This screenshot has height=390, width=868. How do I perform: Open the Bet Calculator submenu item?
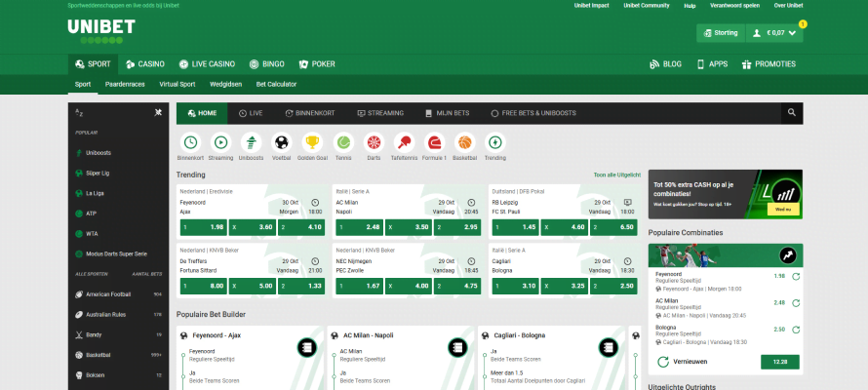[276, 85]
